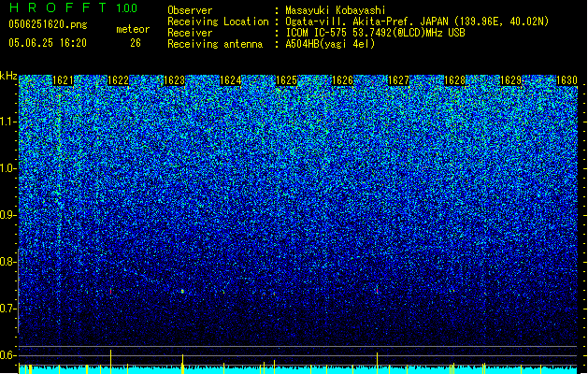Click the tallest yellow power spike near 1622
This screenshot has height=374, width=588.
(x=110, y=361)
